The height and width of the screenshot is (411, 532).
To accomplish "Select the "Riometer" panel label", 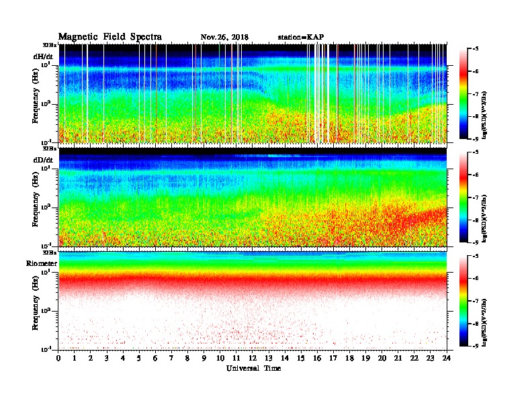I will [42, 263].
